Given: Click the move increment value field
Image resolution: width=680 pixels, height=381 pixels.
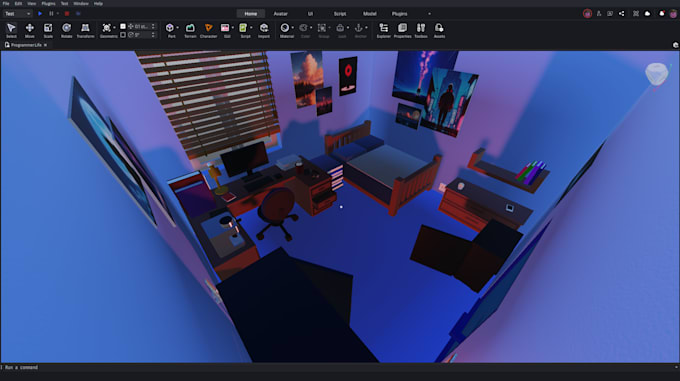Looking at the screenshot, I should [142, 26].
